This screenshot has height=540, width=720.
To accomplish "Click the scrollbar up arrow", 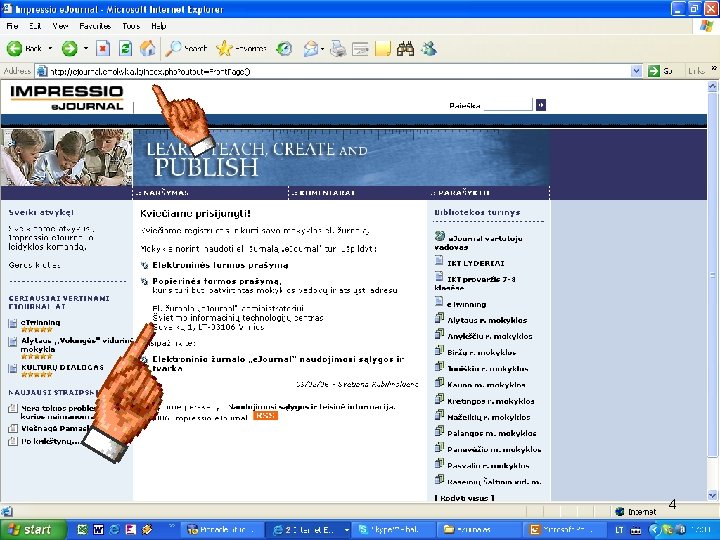I will point(712,86).
